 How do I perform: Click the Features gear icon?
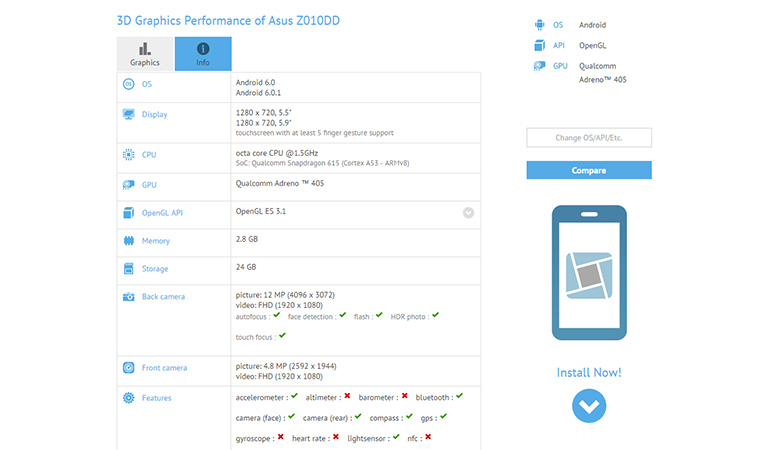[x=128, y=398]
